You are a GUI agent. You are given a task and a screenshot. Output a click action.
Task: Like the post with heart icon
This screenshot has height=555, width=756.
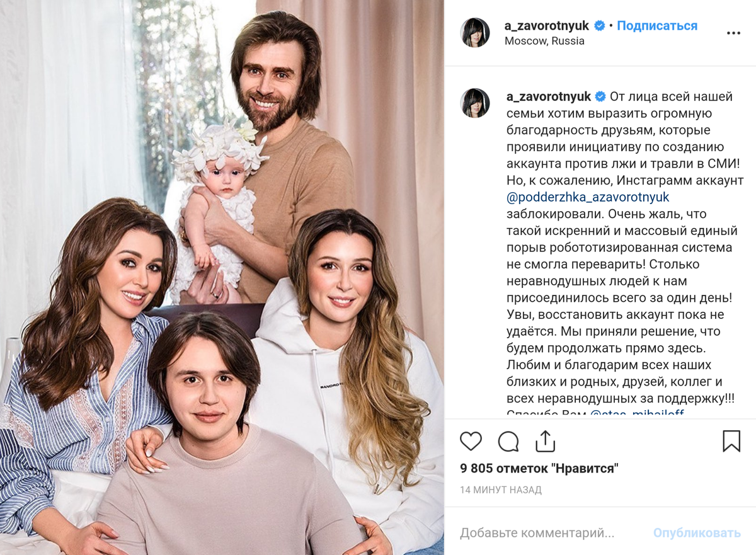(x=471, y=441)
